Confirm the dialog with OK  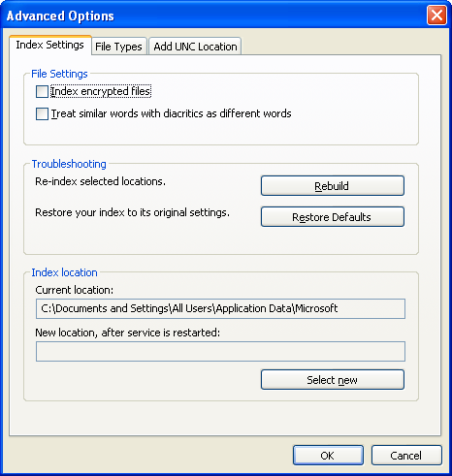point(328,456)
